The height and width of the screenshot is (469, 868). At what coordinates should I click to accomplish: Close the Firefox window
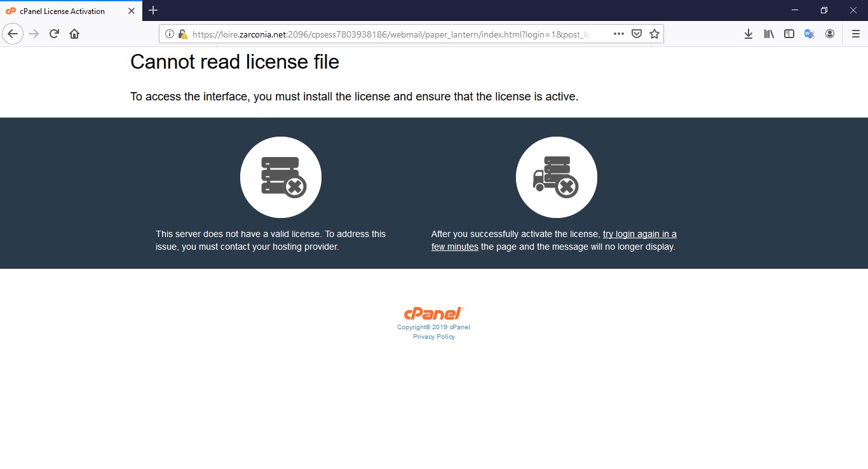click(853, 10)
